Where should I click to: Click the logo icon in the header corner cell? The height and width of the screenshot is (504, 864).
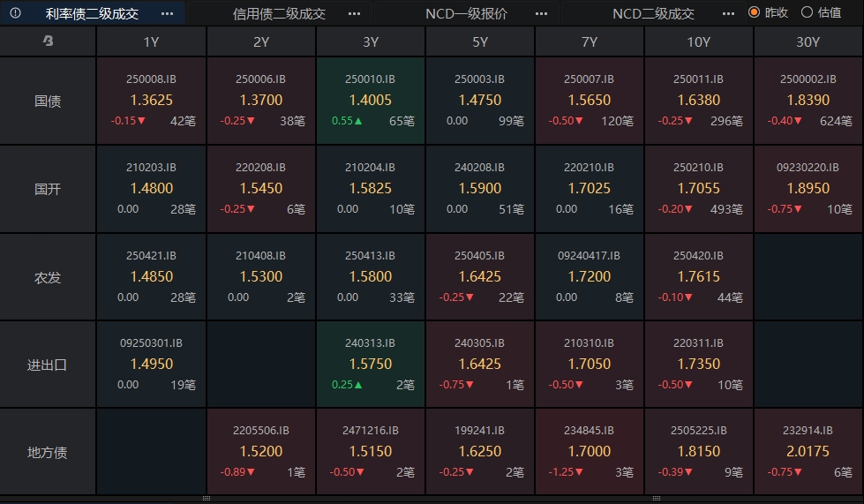pyautogui.click(x=48, y=41)
